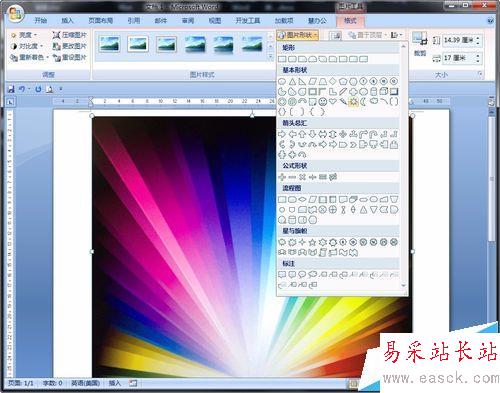This screenshot has height=393, width=500.
Task: Open the 大小 size dialog launcher
Action: pos(480,74)
